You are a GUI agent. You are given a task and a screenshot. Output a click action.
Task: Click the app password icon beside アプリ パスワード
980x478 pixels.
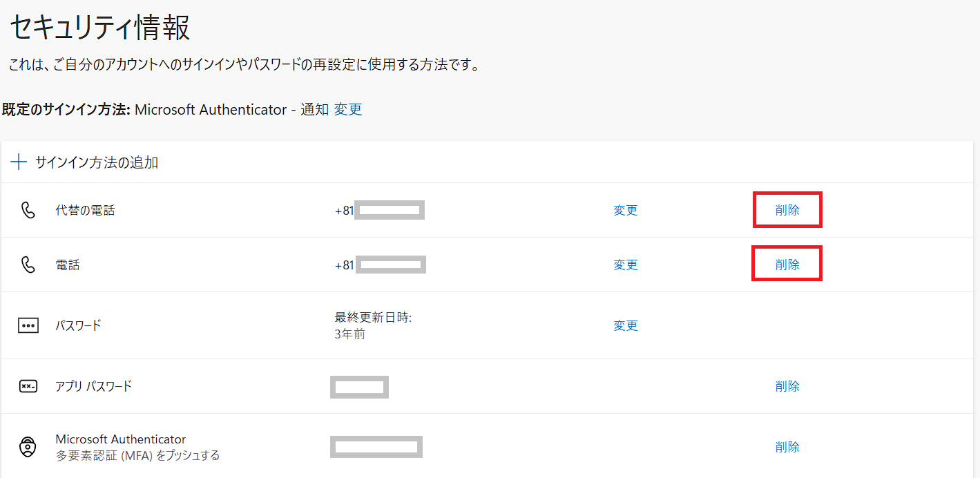pyautogui.click(x=28, y=386)
